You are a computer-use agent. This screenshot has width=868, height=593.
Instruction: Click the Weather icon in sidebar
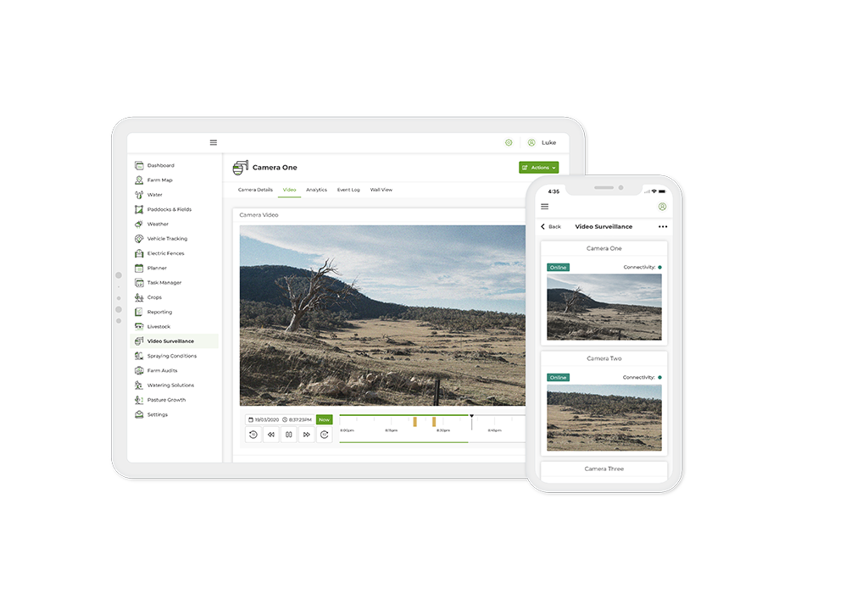tap(139, 224)
